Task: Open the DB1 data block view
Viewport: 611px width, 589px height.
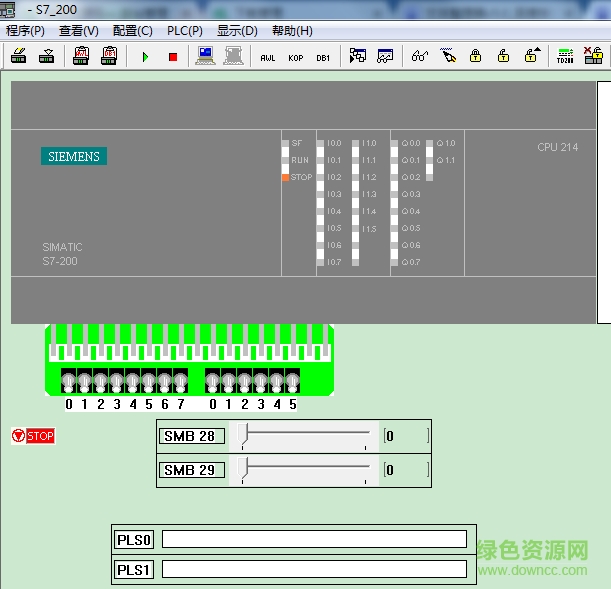Action: point(323,57)
